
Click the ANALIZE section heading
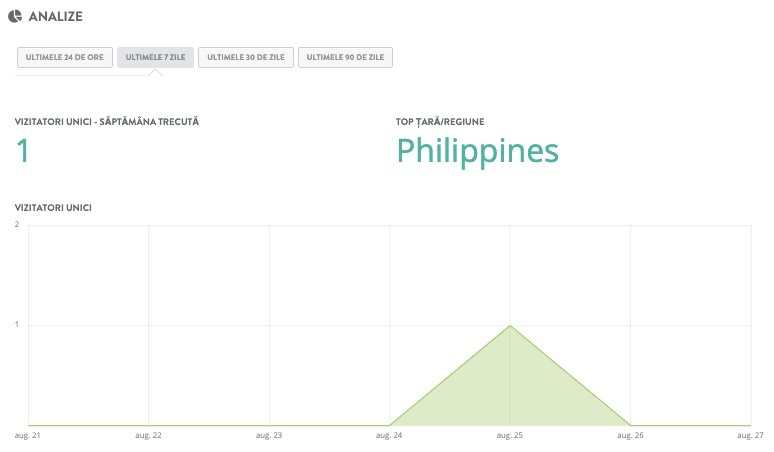[x=56, y=16]
